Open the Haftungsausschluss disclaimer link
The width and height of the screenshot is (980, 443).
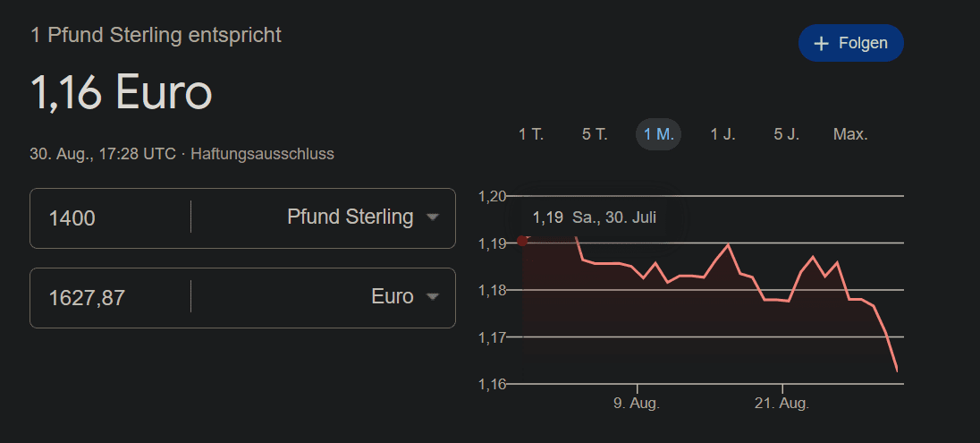pos(263,154)
